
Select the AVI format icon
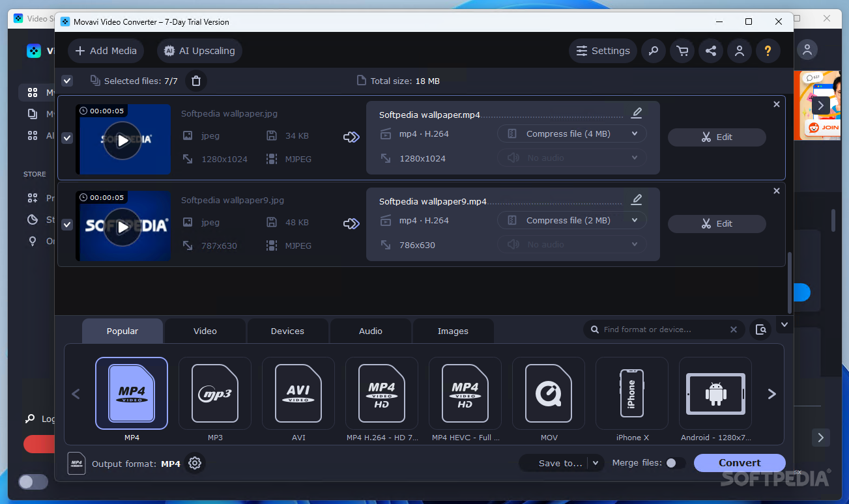(x=298, y=393)
